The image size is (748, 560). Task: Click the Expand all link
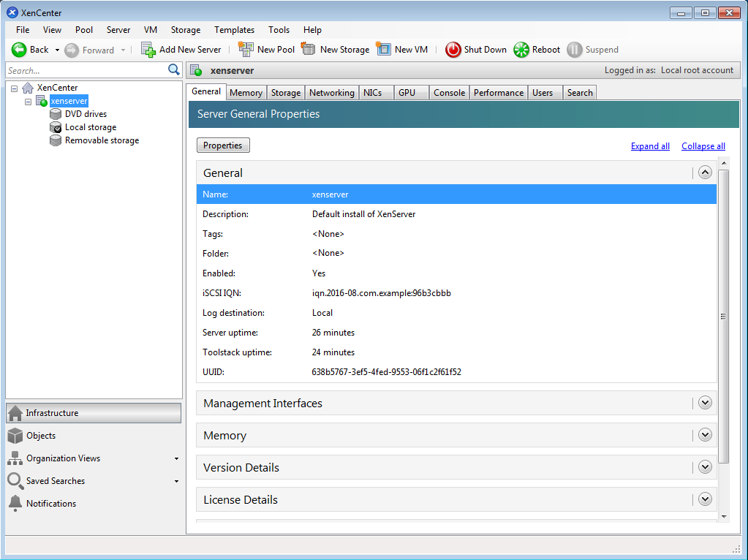pos(650,146)
